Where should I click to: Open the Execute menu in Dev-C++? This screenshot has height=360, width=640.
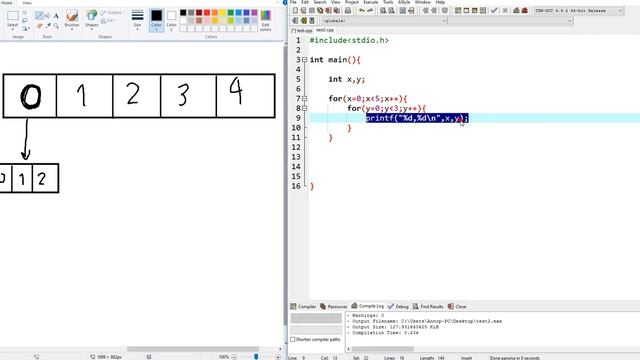(x=371, y=2)
